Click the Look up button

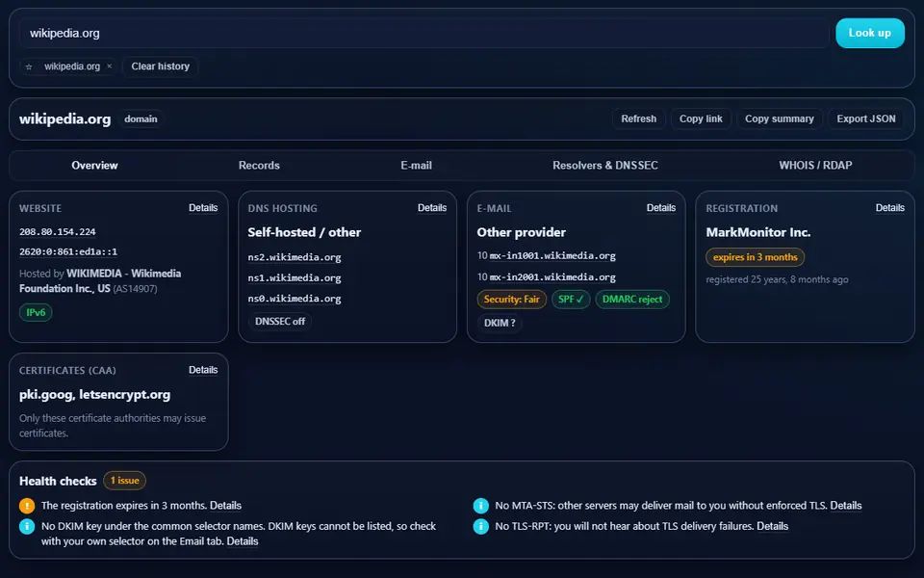coord(870,33)
